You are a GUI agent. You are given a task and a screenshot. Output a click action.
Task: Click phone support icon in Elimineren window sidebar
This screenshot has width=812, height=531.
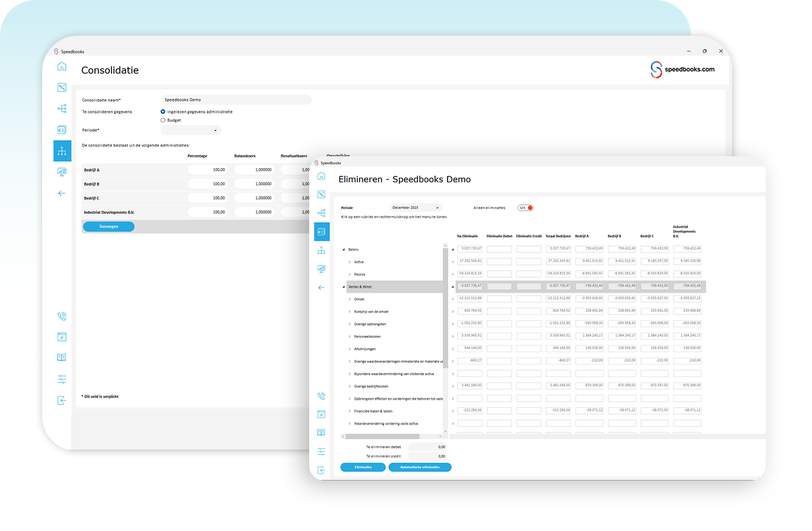(x=321, y=396)
